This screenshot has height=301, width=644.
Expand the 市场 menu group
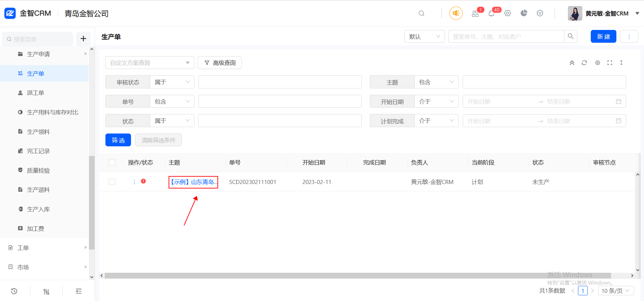coord(44,267)
